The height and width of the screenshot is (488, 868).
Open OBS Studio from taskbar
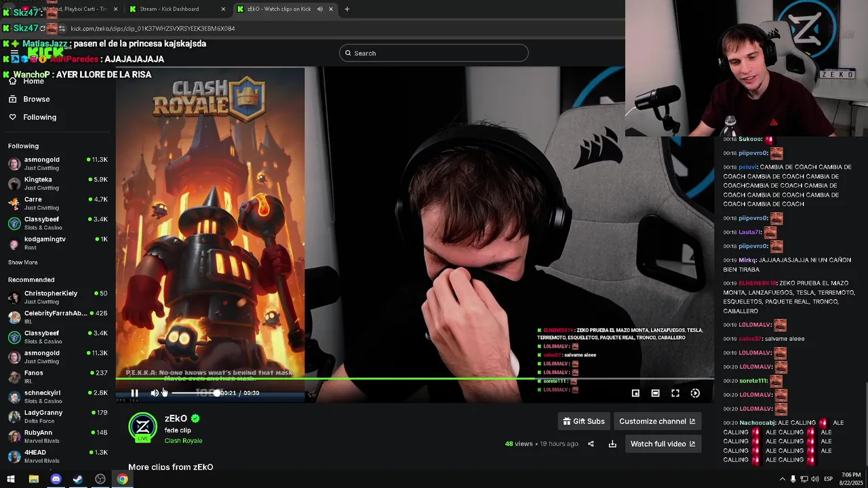pyautogui.click(x=100, y=479)
